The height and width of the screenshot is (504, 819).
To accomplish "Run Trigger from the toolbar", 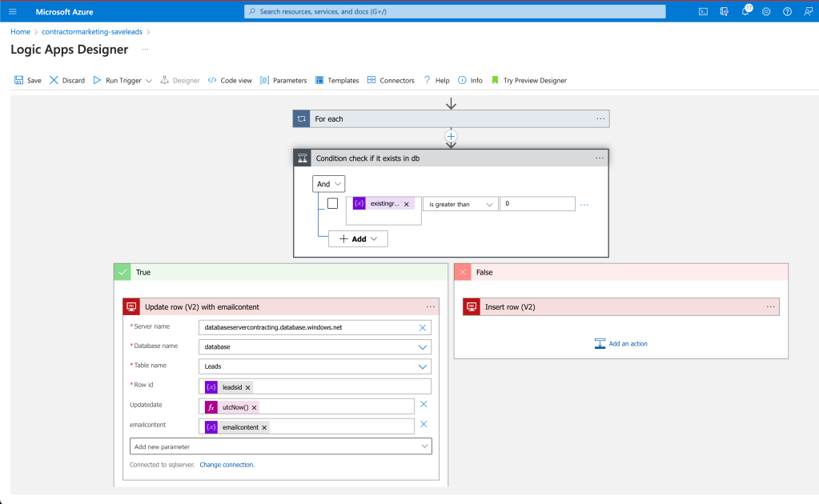I will 118,80.
